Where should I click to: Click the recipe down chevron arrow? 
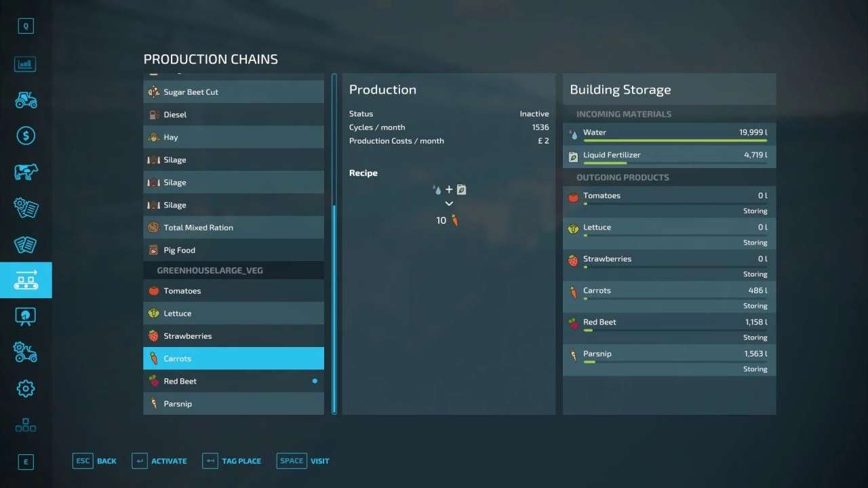tap(449, 204)
